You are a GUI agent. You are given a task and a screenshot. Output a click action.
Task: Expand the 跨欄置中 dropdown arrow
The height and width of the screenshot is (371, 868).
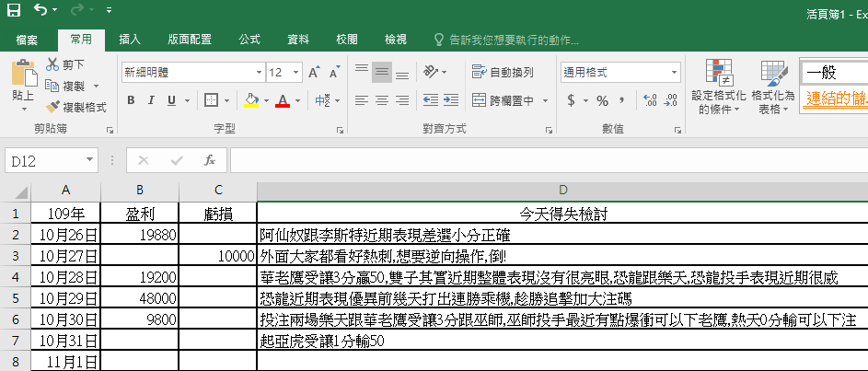coord(545,100)
